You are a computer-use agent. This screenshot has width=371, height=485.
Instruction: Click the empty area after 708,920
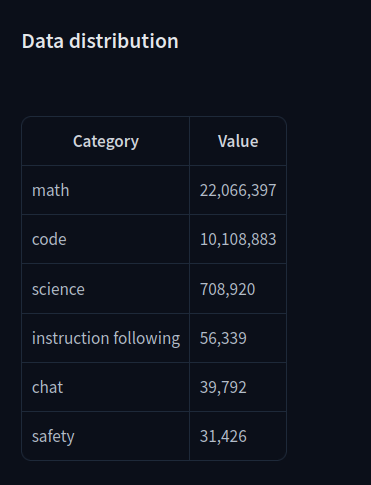click(271, 289)
